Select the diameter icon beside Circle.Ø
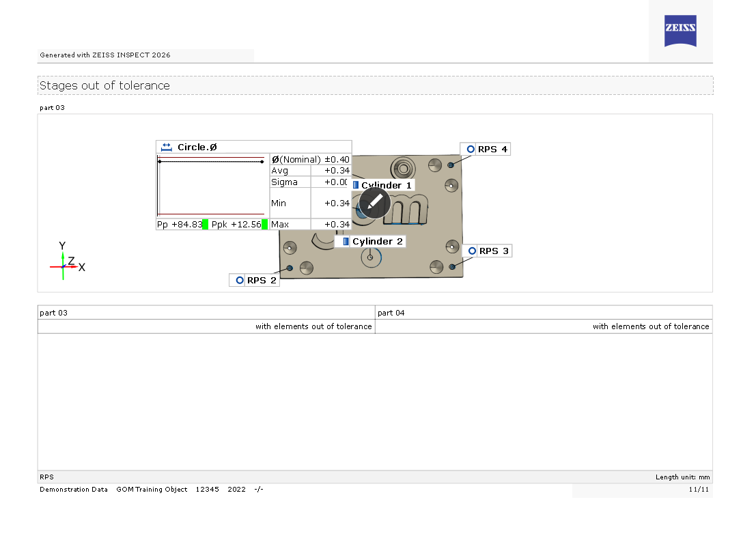This screenshot has width=756, height=534. 166,147
